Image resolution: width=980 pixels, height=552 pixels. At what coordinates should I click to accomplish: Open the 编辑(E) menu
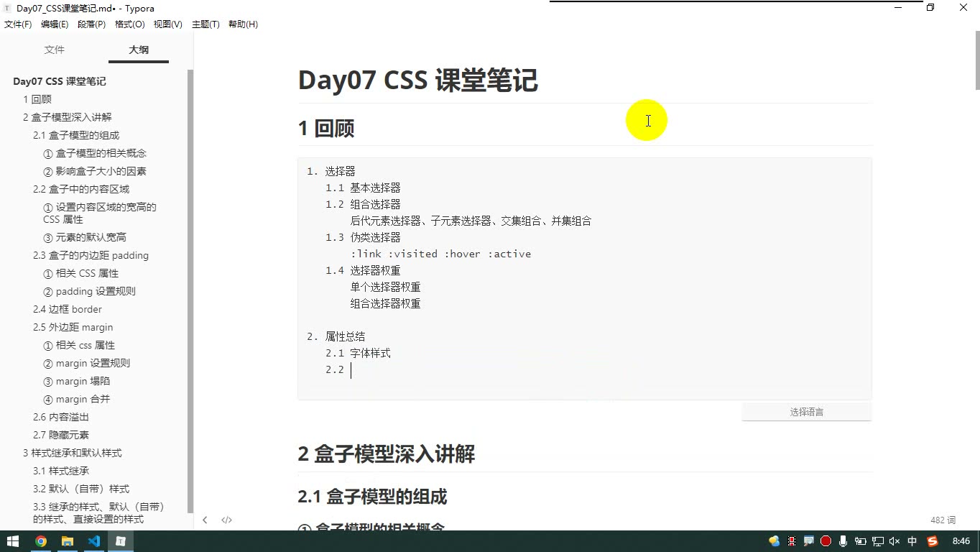55,24
